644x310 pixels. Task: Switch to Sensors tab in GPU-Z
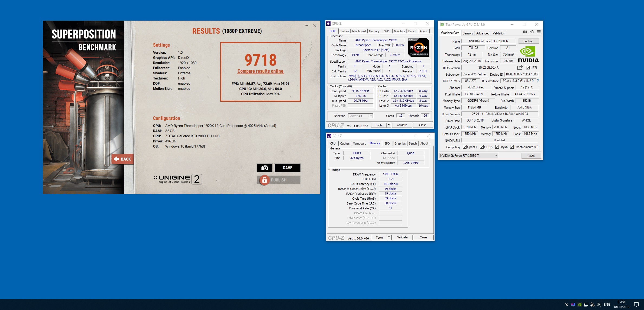pos(468,33)
